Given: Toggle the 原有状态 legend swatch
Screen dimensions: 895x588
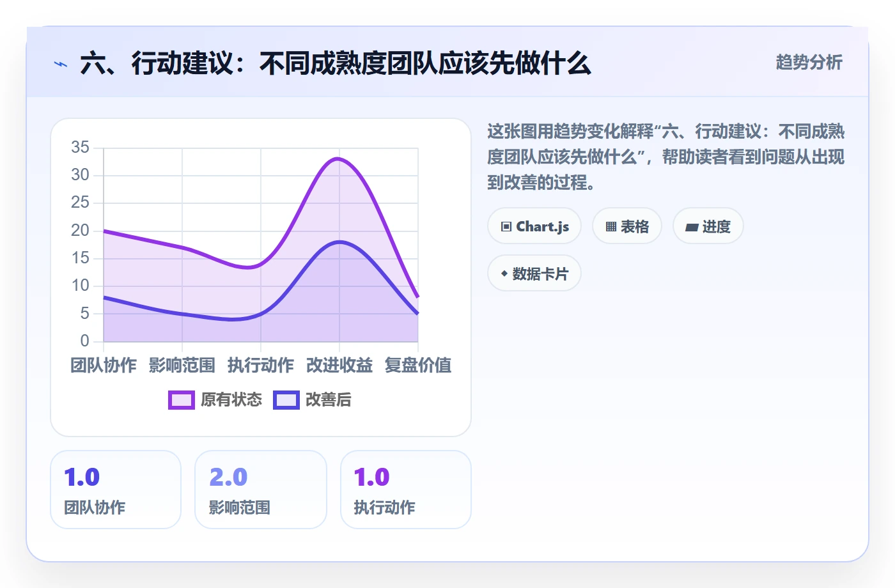Looking at the screenshot, I should (x=182, y=400).
